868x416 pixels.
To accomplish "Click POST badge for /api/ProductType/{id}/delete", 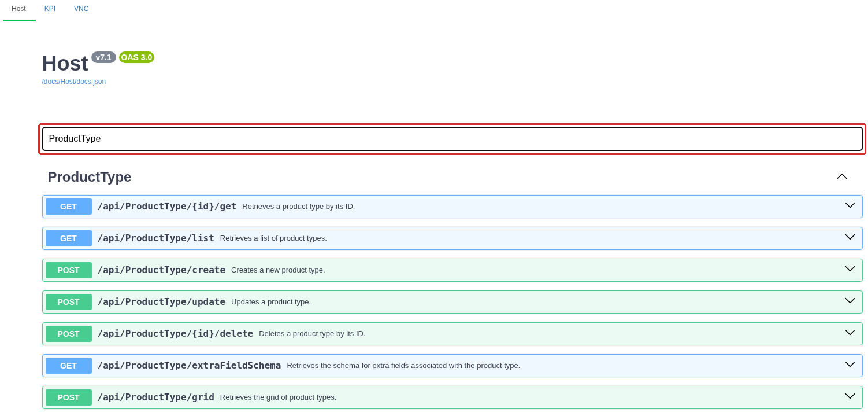I will click(69, 334).
